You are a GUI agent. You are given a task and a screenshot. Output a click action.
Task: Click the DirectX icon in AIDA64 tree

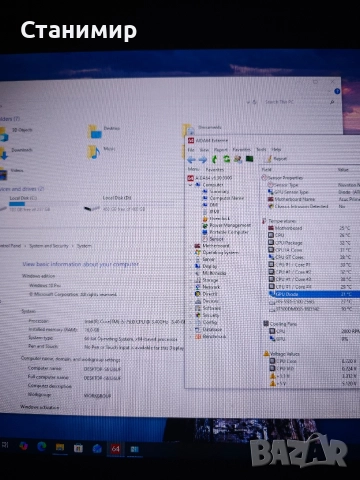click(198, 294)
